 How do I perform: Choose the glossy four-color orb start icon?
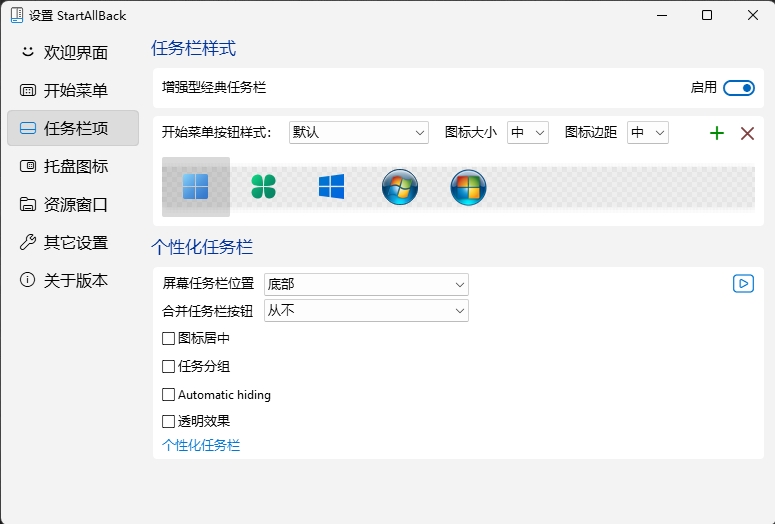tap(468, 187)
